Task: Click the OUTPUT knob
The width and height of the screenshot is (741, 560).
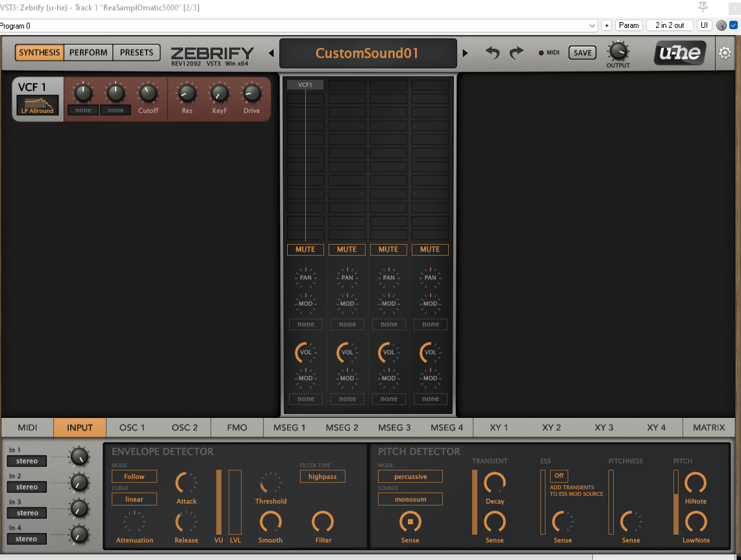Action: (618, 51)
